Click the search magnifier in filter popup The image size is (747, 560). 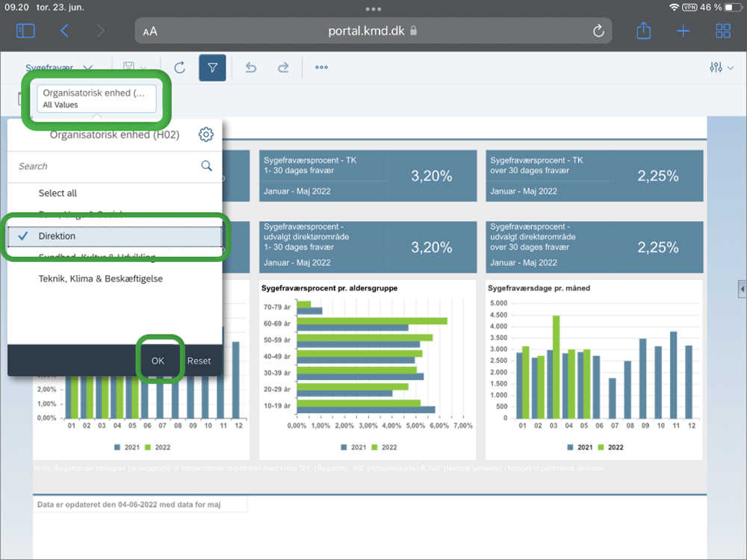(x=207, y=166)
